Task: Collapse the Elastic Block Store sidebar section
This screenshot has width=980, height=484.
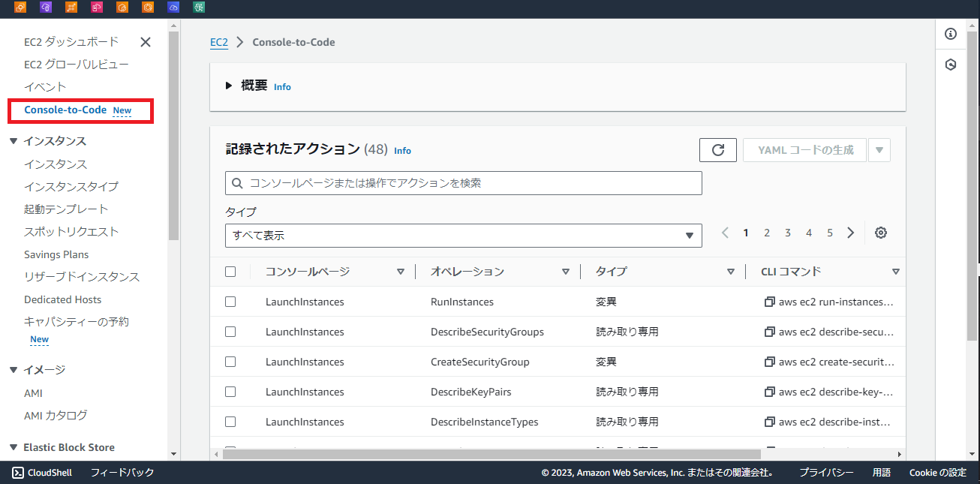Action: click(14, 447)
